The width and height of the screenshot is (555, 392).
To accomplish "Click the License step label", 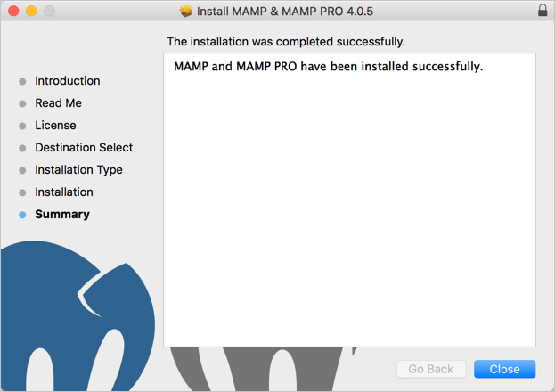I will click(x=55, y=126).
